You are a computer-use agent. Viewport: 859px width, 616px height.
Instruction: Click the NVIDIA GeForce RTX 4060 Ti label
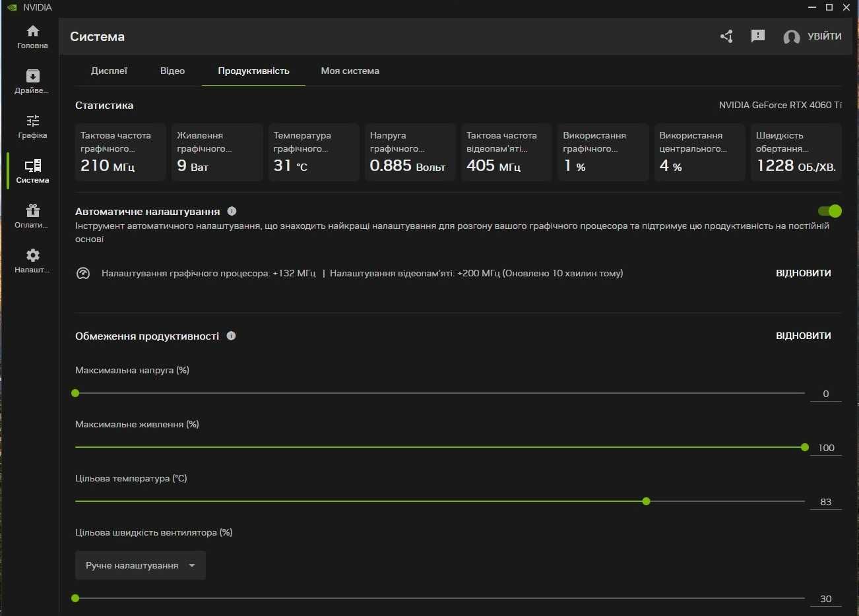point(780,105)
